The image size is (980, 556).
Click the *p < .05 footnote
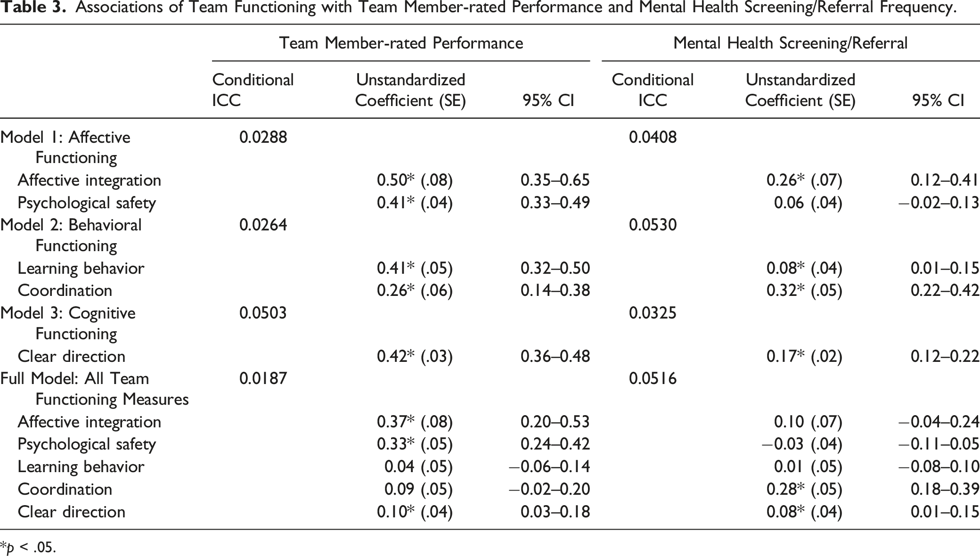28,548
